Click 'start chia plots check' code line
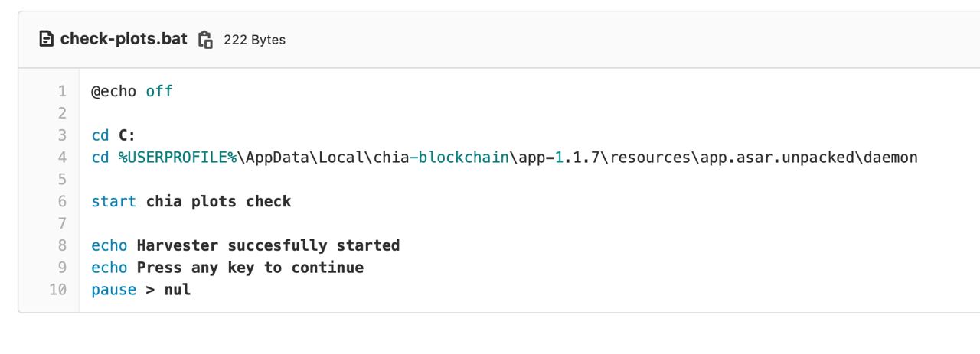 (191, 202)
